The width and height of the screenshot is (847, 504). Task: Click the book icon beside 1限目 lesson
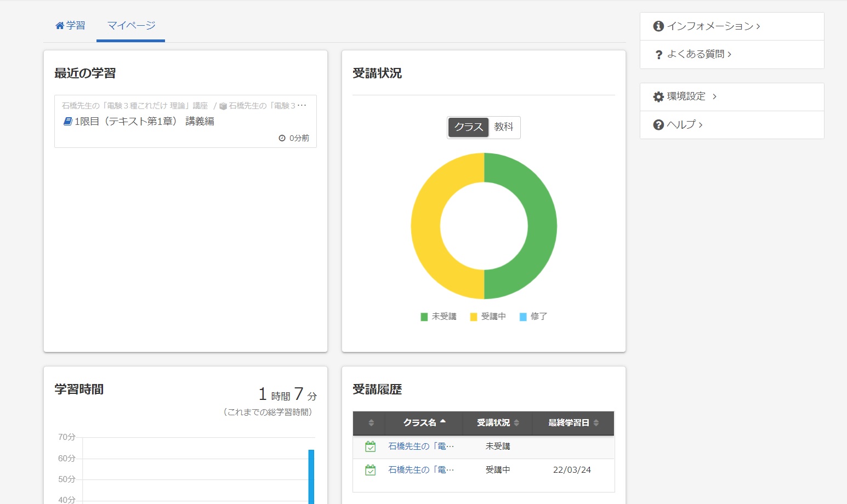click(68, 122)
